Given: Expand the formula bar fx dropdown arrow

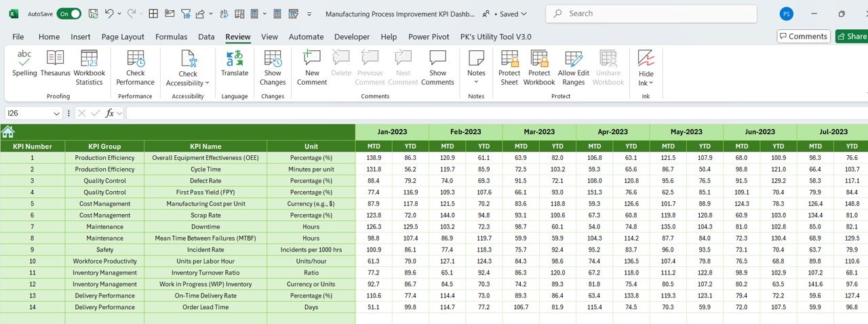Looking at the screenshot, I should pos(120,113).
